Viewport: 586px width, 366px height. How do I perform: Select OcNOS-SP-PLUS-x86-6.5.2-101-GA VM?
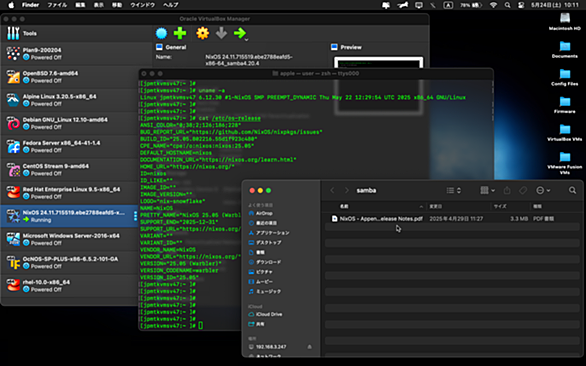70,262
